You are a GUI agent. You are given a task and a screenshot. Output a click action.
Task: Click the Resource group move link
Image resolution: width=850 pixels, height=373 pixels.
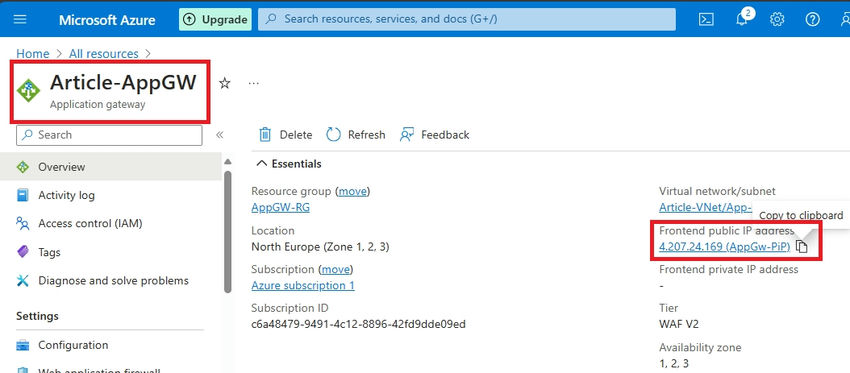353,191
